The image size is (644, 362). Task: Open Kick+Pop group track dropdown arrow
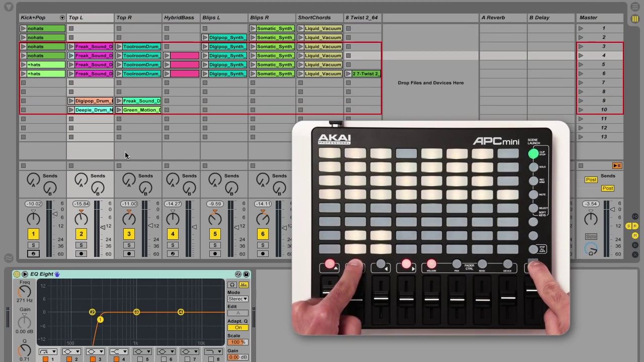[x=62, y=18]
